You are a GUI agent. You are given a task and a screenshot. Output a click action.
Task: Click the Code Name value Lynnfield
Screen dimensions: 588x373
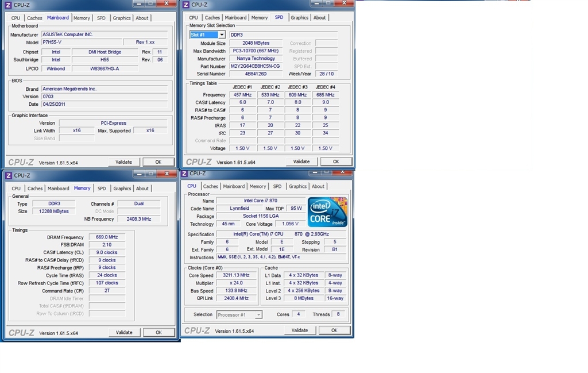(239, 208)
